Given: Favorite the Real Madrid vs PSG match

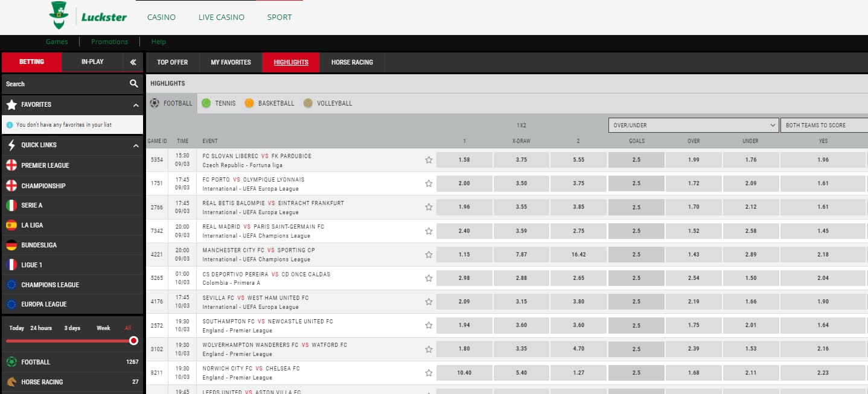Looking at the screenshot, I should pos(429,231).
